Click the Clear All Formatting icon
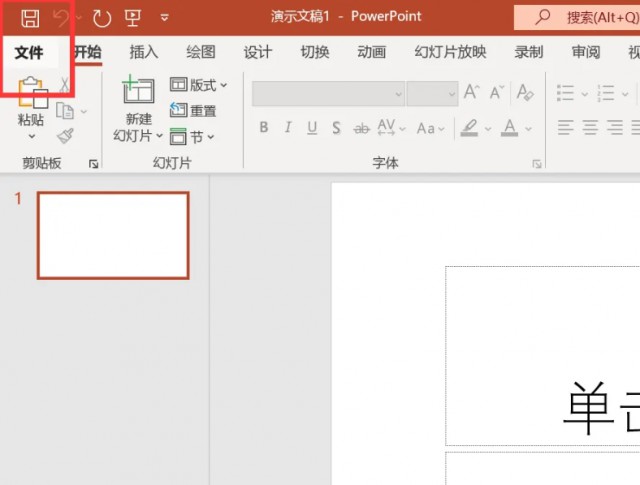 pos(525,92)
